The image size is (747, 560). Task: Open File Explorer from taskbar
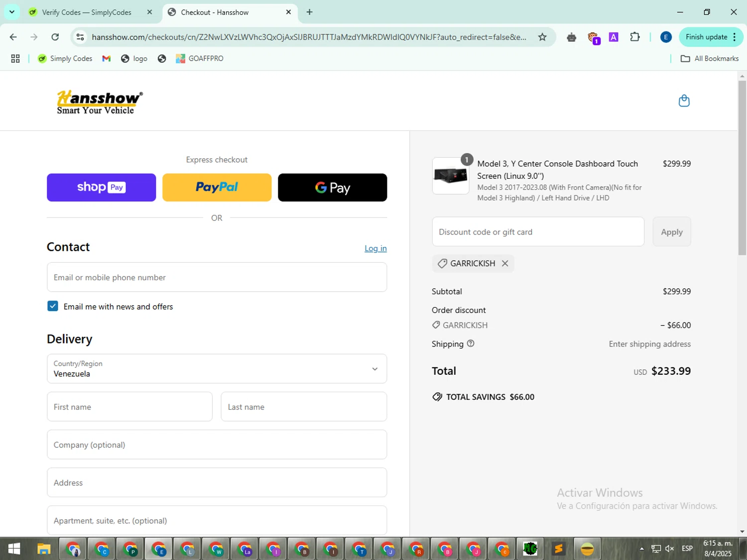coord(44,549)
